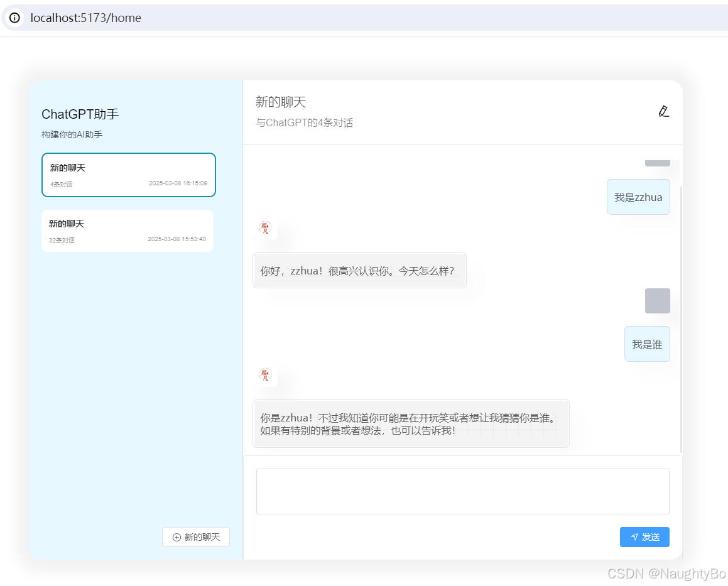The image size is (728, 586).
Task: Click the bot avatar above the "你好，zzhua" reply
Action: [x=265, y=227]
